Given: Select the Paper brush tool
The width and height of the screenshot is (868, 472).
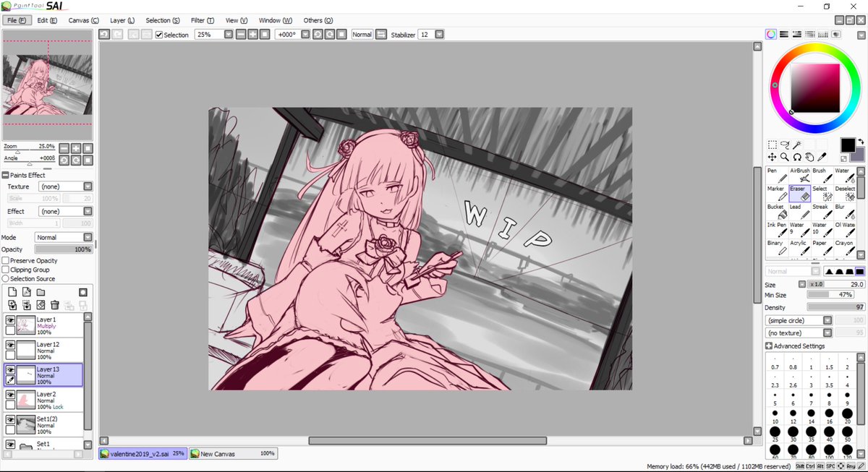Looking at the screenshot, I should (822, 247).
